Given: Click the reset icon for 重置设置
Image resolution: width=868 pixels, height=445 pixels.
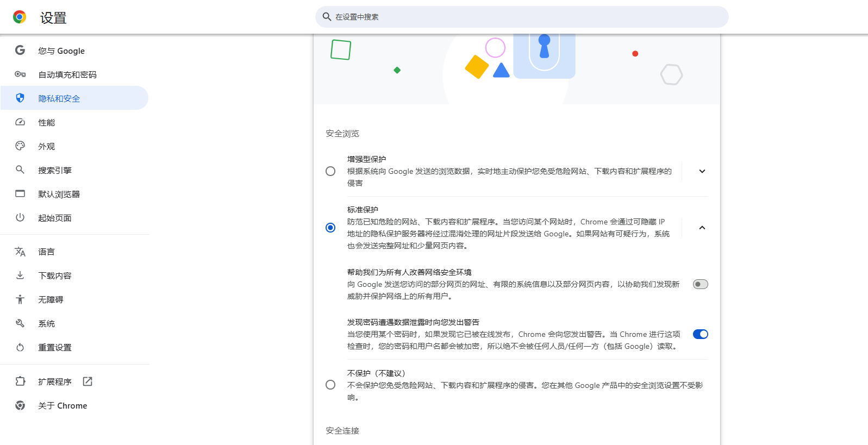Looking at the screenshot, I should click(20, 347).
